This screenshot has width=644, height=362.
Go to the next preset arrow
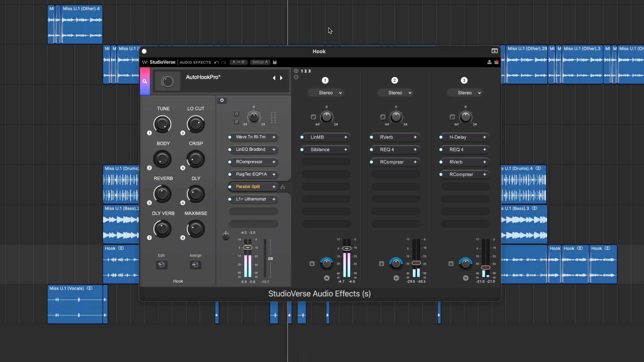tap(281, 78)
